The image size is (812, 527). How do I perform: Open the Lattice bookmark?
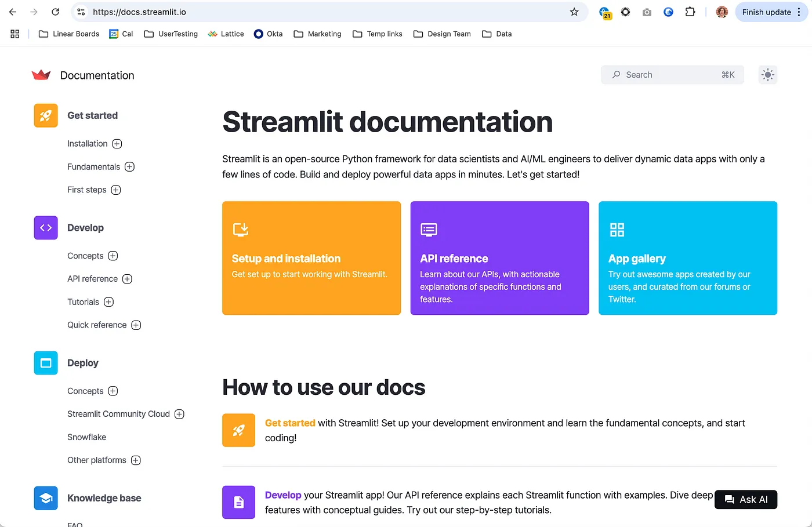coord(226,34)
